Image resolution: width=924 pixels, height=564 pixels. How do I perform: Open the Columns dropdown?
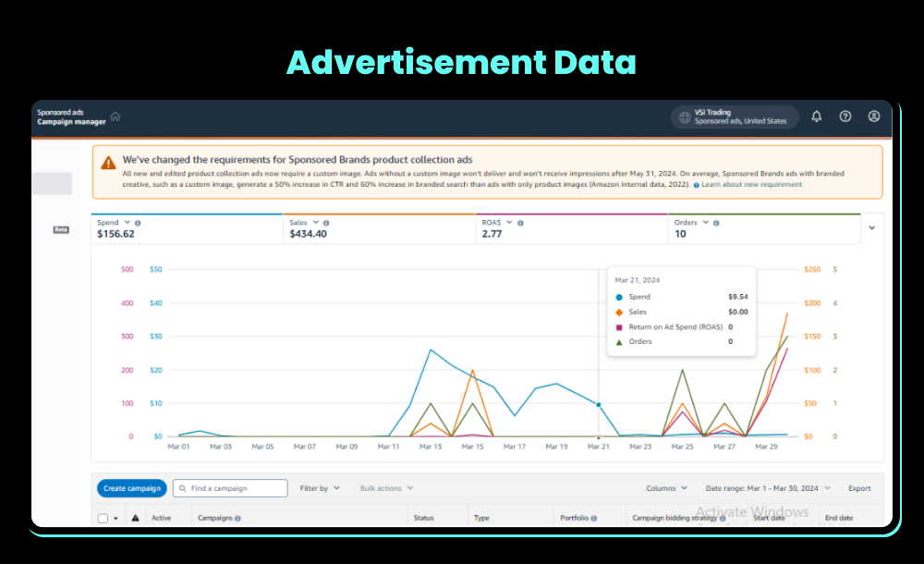tap(666, 488)
